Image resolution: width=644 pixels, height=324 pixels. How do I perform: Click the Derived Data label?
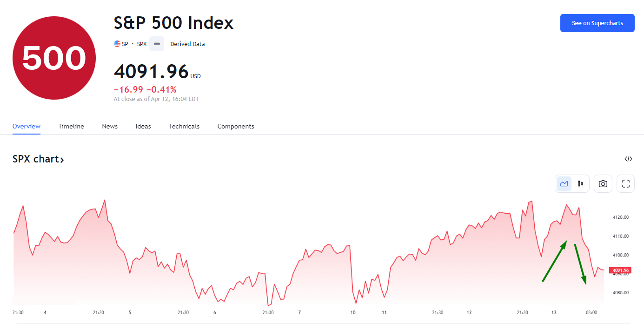coord(187,44)
